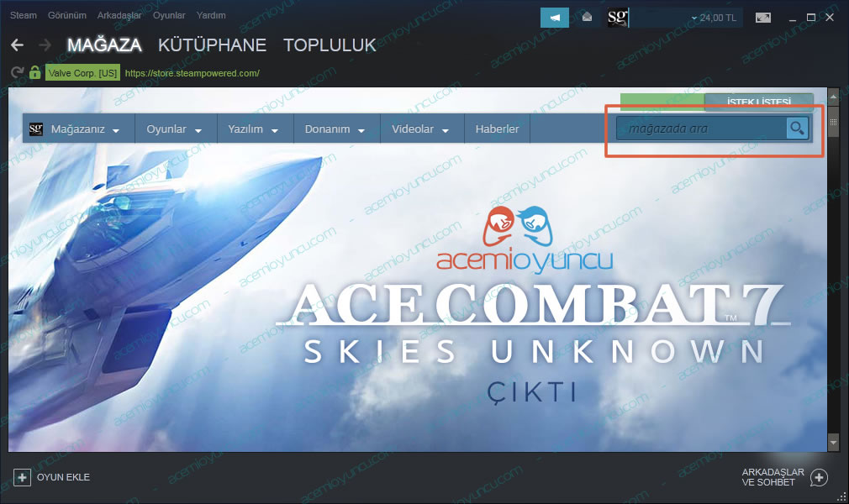The height and width of the screenshot is (504, 849).
Task: Switch to the KÜTÜPHANE tab
Action: 212,45
